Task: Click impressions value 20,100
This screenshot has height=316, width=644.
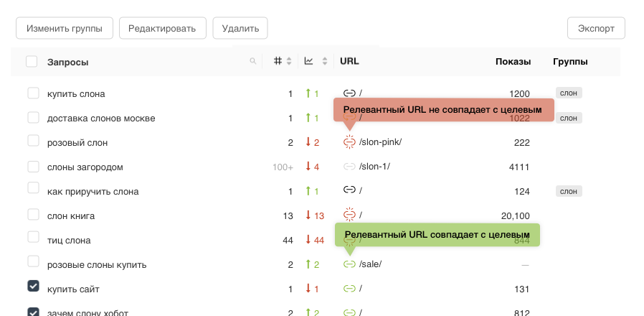Action: point(516,215)
